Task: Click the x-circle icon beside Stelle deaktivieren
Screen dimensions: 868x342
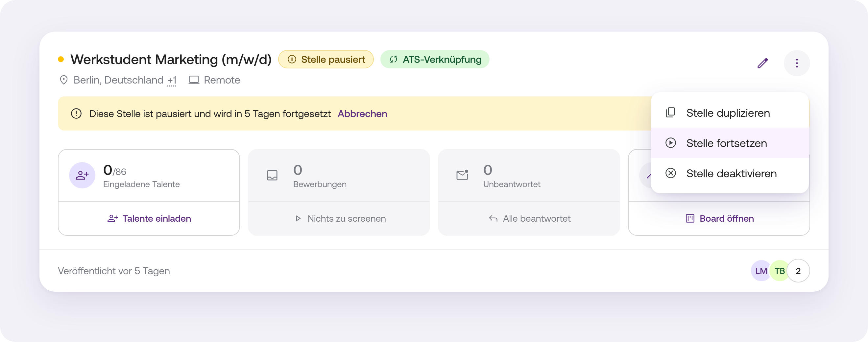Action: coord(670,173)
